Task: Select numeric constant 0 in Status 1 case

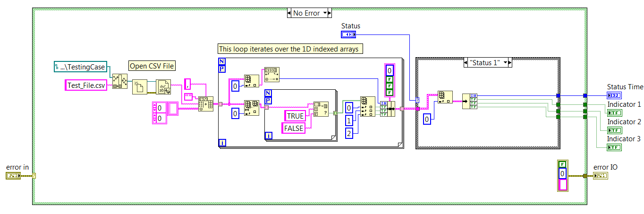Action: (x=428, y=120)
